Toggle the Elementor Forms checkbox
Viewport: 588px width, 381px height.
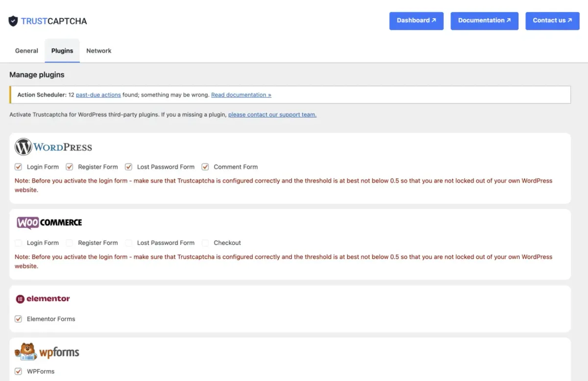point(19,319)
